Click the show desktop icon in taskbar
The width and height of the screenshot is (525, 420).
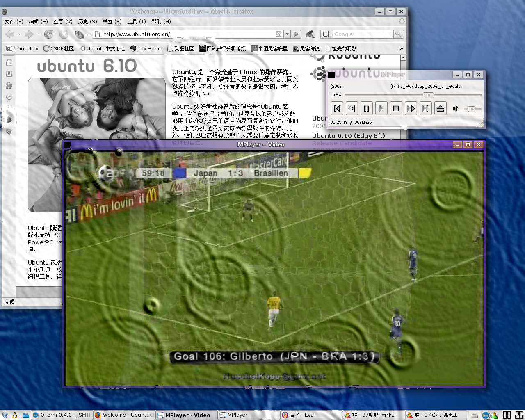pyautogui.click(x=25, y=415)
